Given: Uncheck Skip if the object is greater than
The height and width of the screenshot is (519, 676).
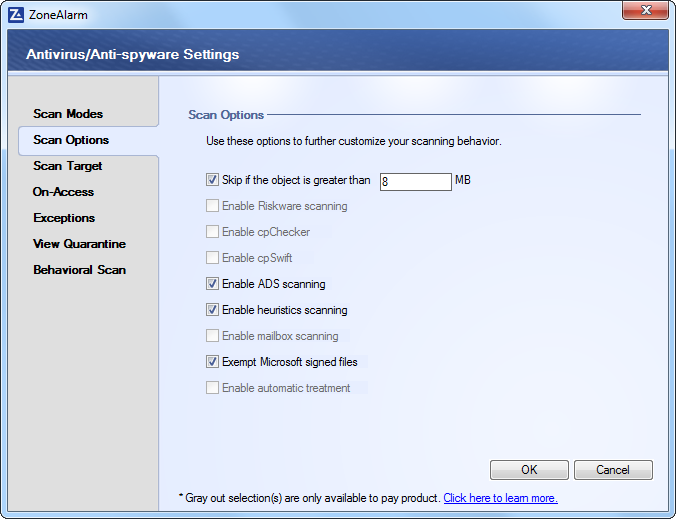Looking at the screenshot, I should 212,180.
